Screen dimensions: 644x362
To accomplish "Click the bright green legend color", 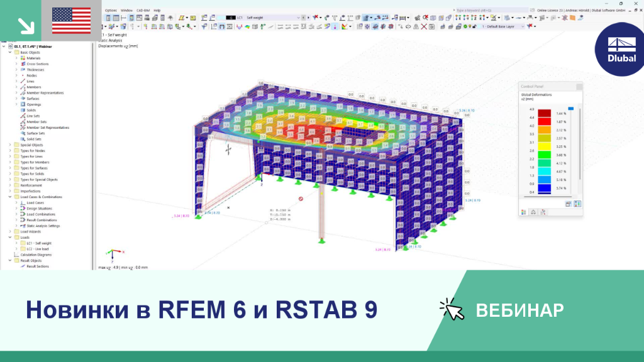I will point(544,155).
